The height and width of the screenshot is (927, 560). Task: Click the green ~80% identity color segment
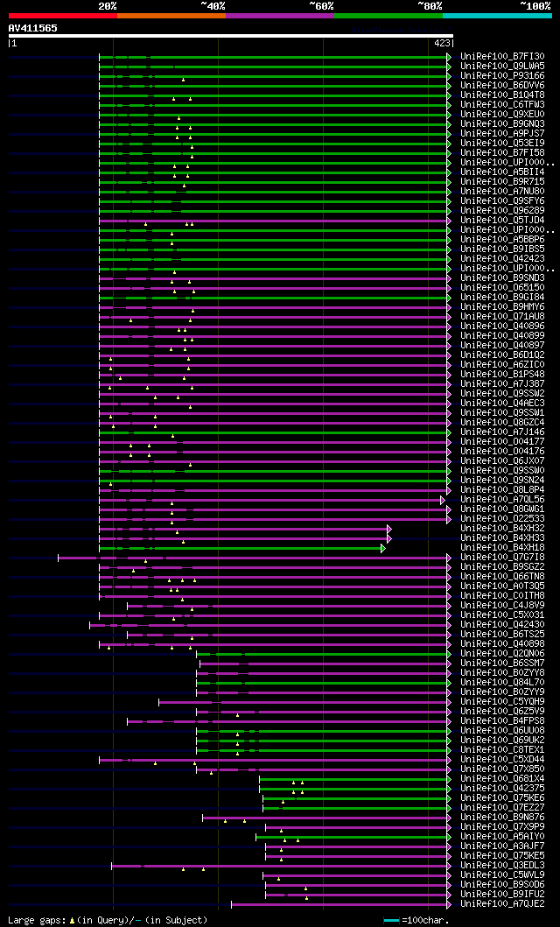(388, 16)
